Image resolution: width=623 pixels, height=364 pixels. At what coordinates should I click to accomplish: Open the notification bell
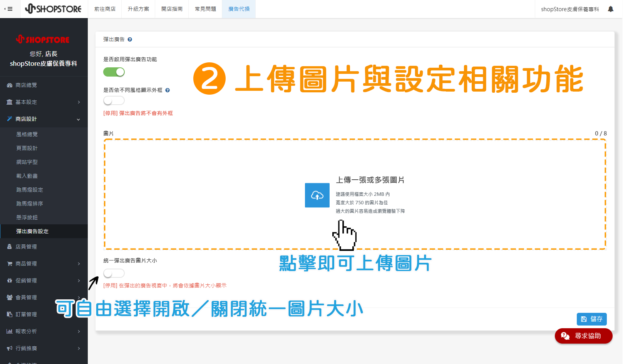(611, 9)
